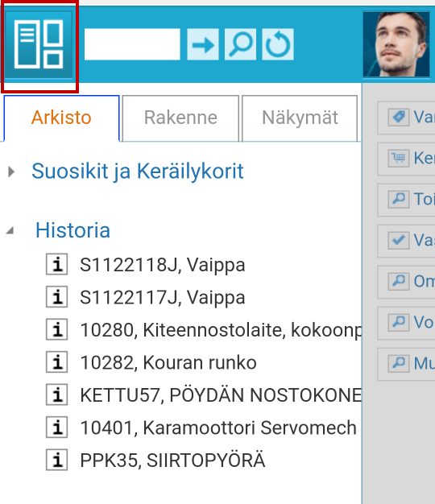Click the checkmark icon button 'Vas'
This screenshot has width=435, height=504.
406,241
